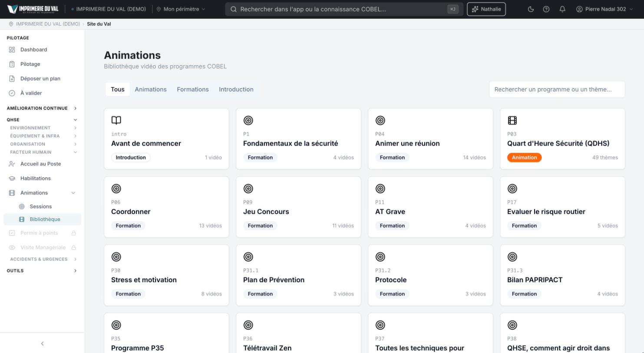
Task: Click the target icon on Coordonner card
Action: [116, 189]
